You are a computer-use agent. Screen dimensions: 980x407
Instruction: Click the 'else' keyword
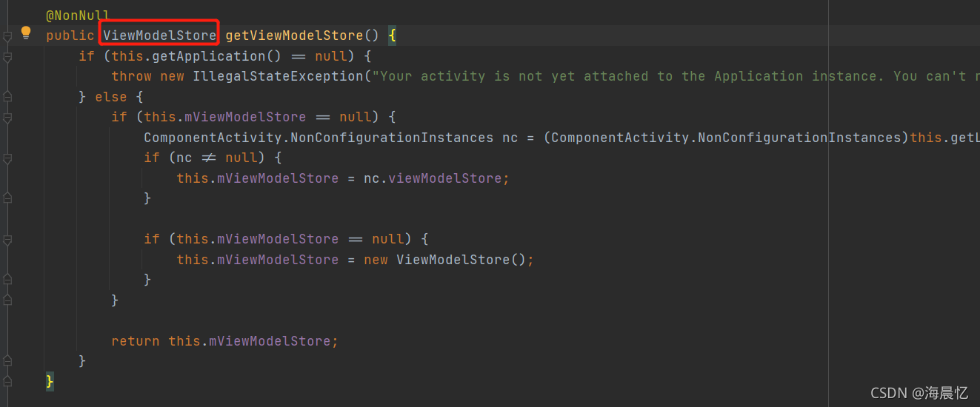coord(111,97)
